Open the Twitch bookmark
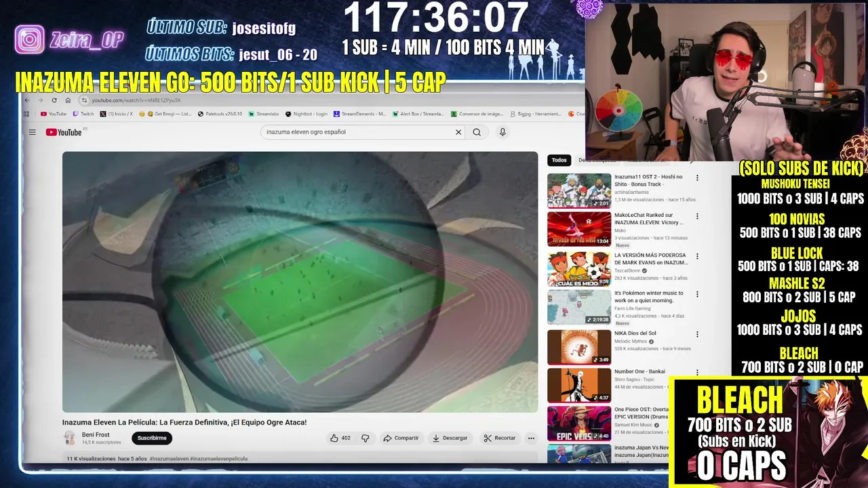This screenshot has height=488, width=868. pyautogui.click(x=83, y=114)
